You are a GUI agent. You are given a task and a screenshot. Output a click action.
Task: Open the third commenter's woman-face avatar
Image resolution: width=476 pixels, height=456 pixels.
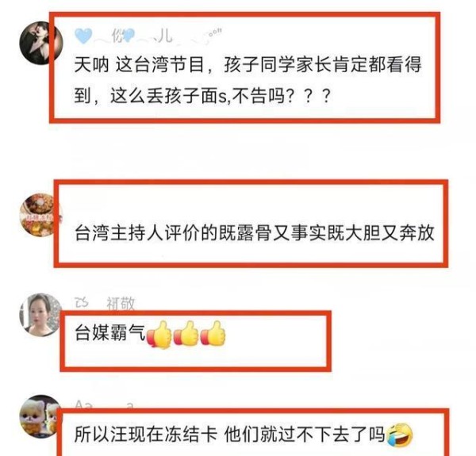click(41, 315)
